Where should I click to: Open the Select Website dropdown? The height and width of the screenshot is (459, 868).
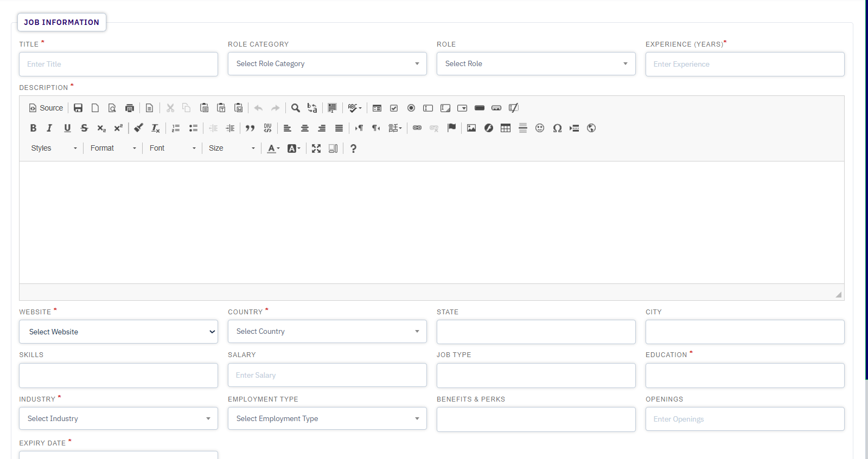118,332
